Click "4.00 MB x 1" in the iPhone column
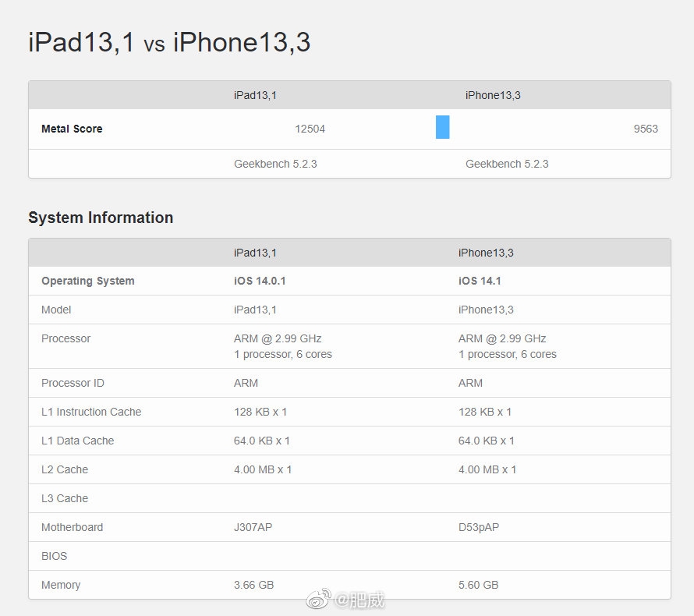The height and width of the screenshot is (616, 694). pos(487,469)
